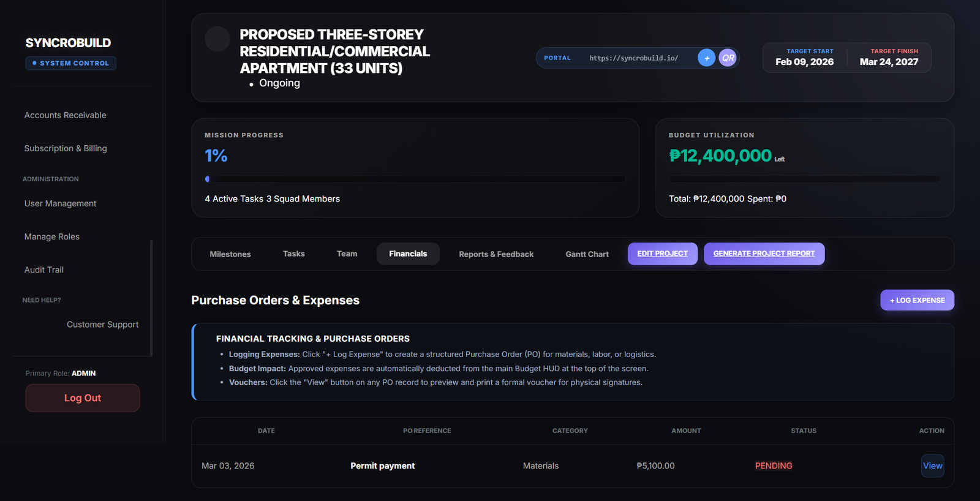Image resolution: width=980 pixels, height=501 pixels.
Task: Click the Primary Role: ADMIN label
Action: [x=61, y=374]
